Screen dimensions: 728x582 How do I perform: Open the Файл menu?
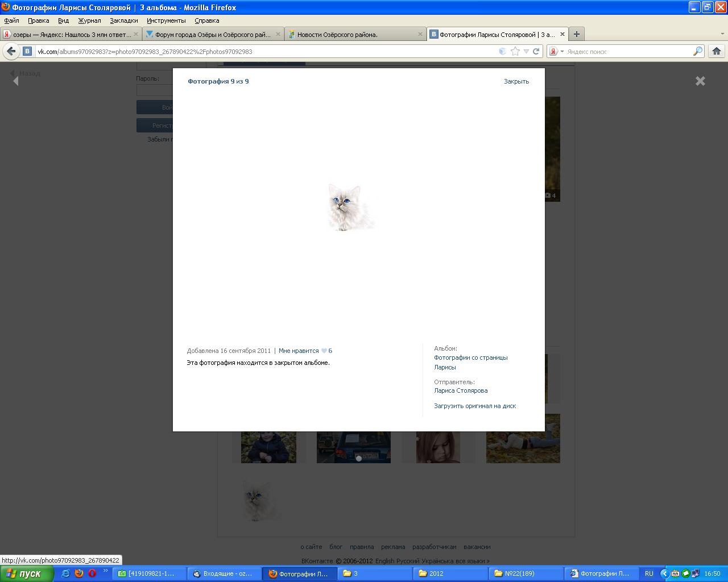[x=11, y=20]
